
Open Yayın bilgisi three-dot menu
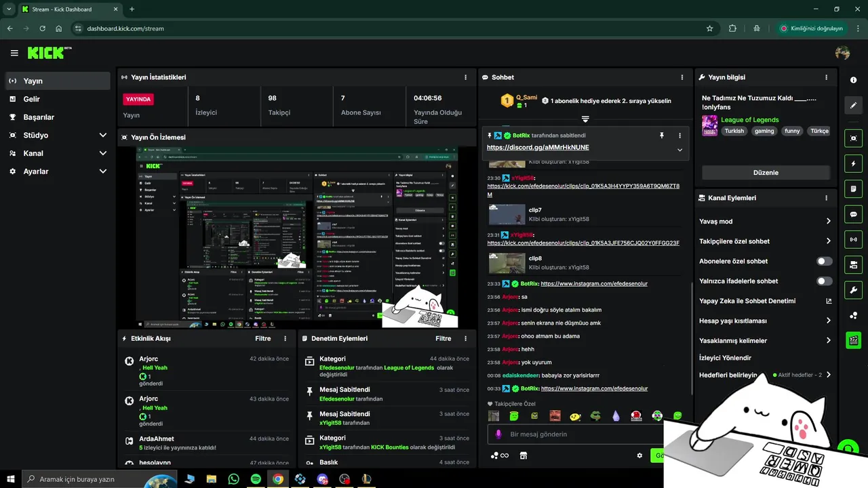coord(826,77)
